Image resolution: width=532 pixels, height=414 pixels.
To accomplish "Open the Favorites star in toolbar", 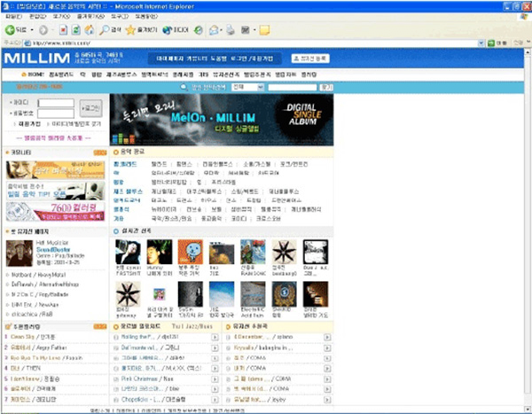I will coord(131,29).
